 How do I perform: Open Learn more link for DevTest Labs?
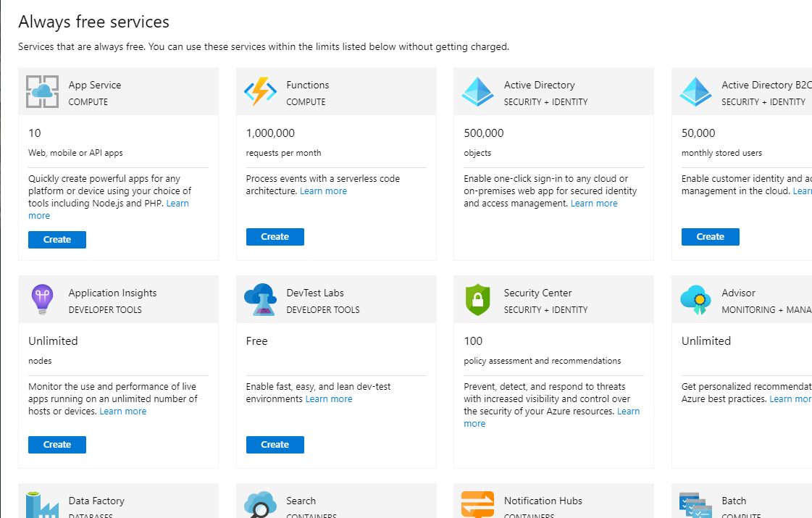point(329,399)
